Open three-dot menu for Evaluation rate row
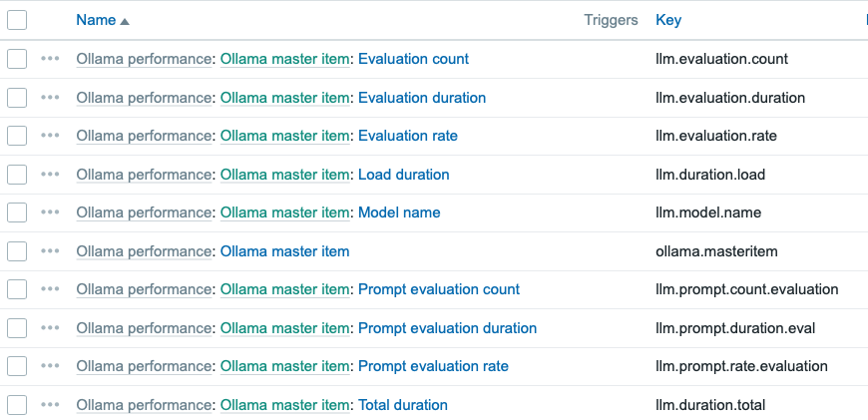 coord(50,136)
